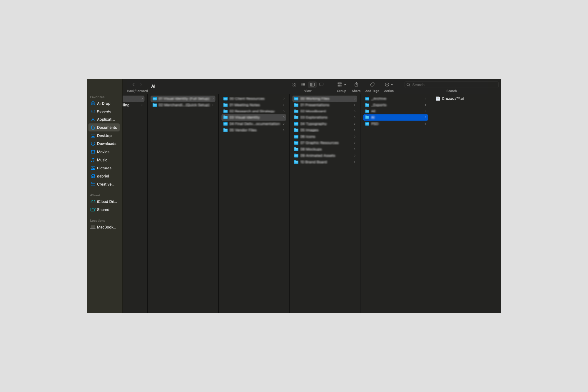Viewport: 588px width, 392px height.
Task: Click the Share icon
Action: [x=356, y=84]
